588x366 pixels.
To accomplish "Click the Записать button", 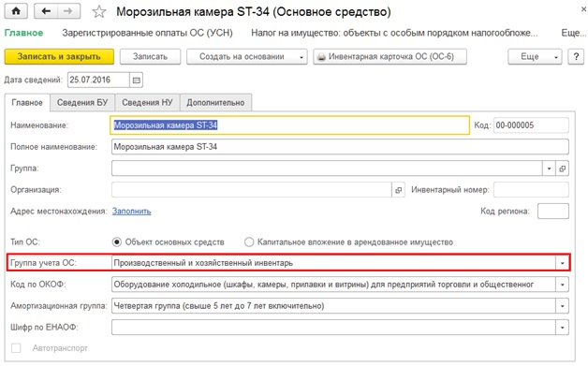I will click(x=150, y=56).
